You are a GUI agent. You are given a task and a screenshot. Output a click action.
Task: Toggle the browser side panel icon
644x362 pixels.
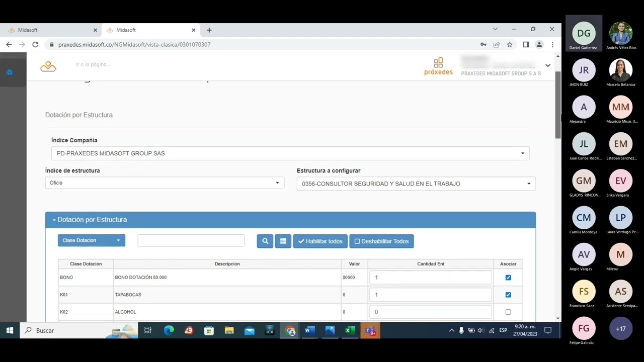click(x=526, y=44)
